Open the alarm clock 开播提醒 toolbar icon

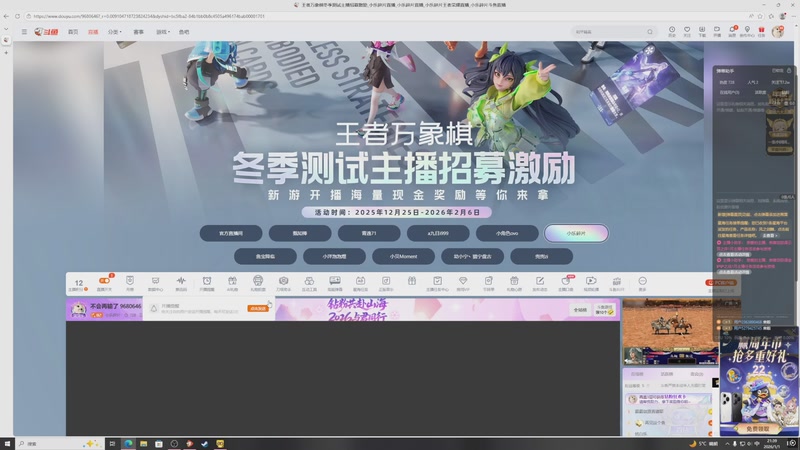(207, 281)
